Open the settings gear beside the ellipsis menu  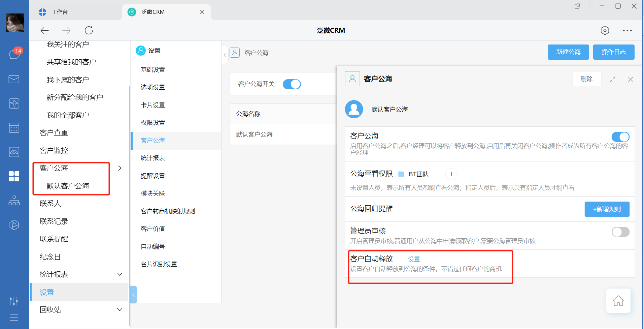605,30
